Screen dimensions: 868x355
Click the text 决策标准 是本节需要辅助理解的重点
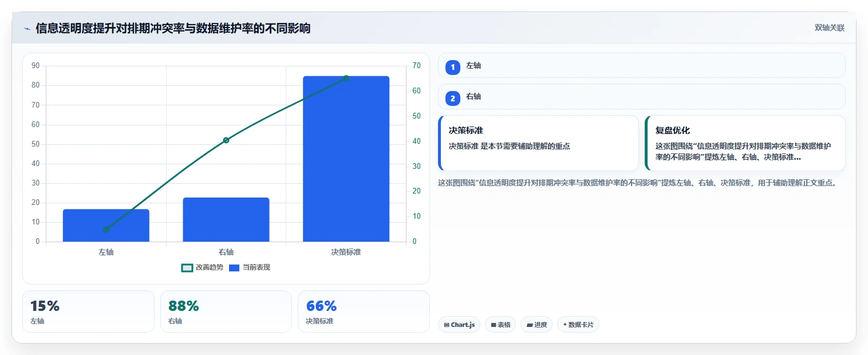pyautogui.click(x=509, y=146)
